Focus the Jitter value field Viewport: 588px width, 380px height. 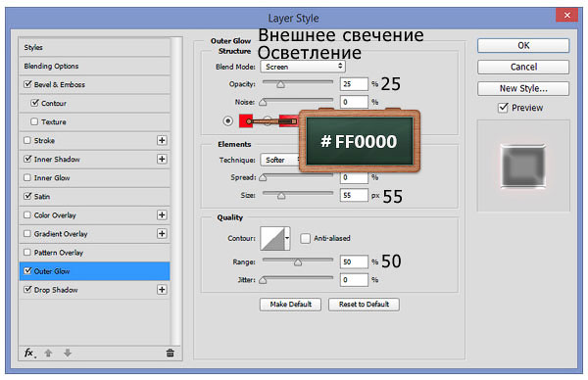tap(354, 279)
